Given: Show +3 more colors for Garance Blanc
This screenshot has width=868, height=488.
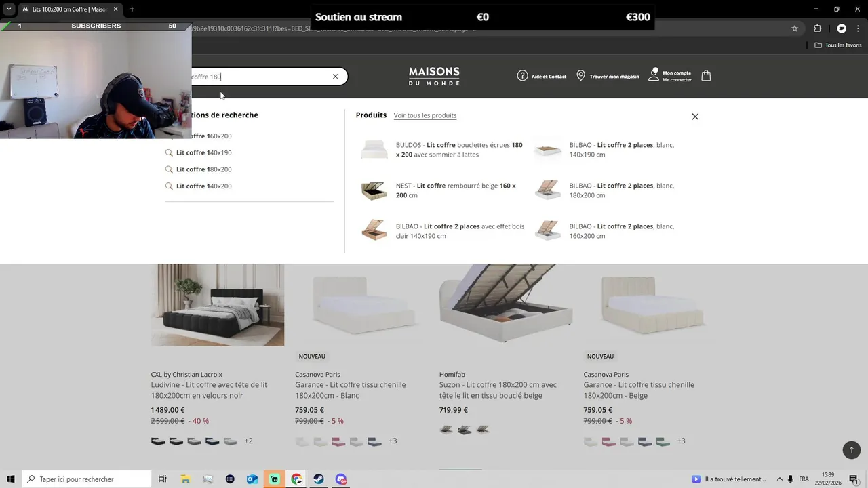Looking at the screenshot, I should [x=393, y=441].
